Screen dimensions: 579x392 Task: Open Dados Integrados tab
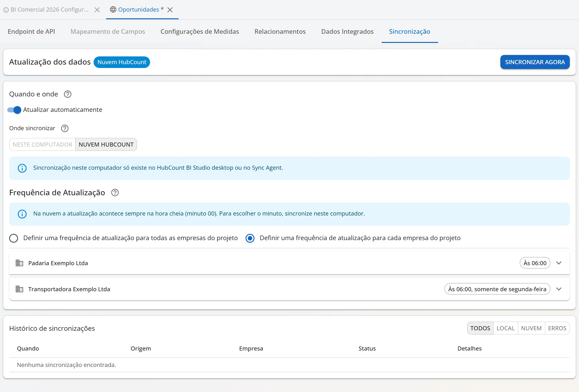click(347, 32)
